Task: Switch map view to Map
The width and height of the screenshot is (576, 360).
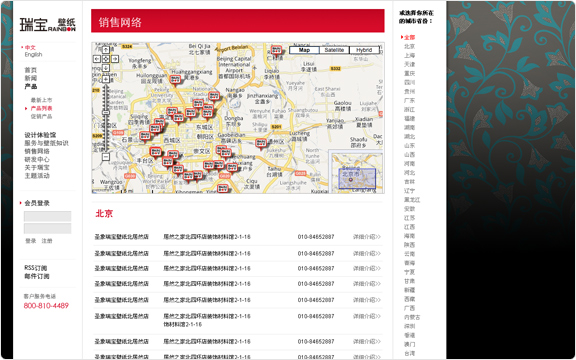Action: pyautogui.click(x=304, y=50)
